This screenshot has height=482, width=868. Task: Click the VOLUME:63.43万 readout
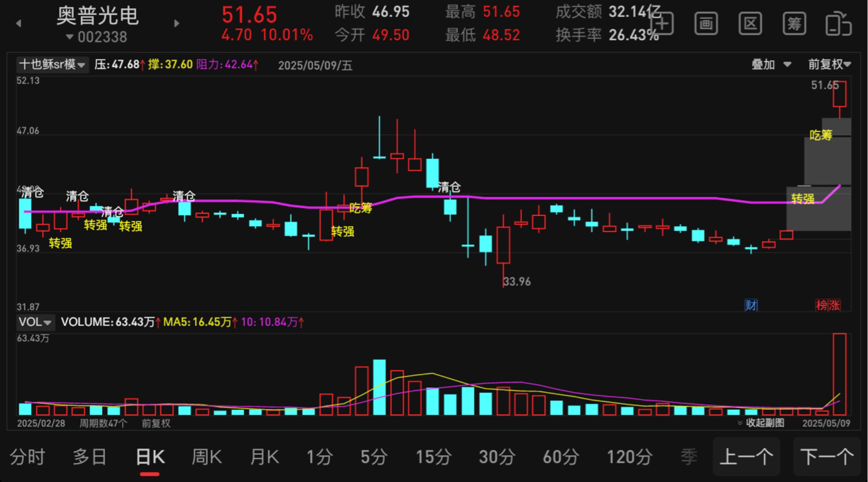click(x=110, y=322)
